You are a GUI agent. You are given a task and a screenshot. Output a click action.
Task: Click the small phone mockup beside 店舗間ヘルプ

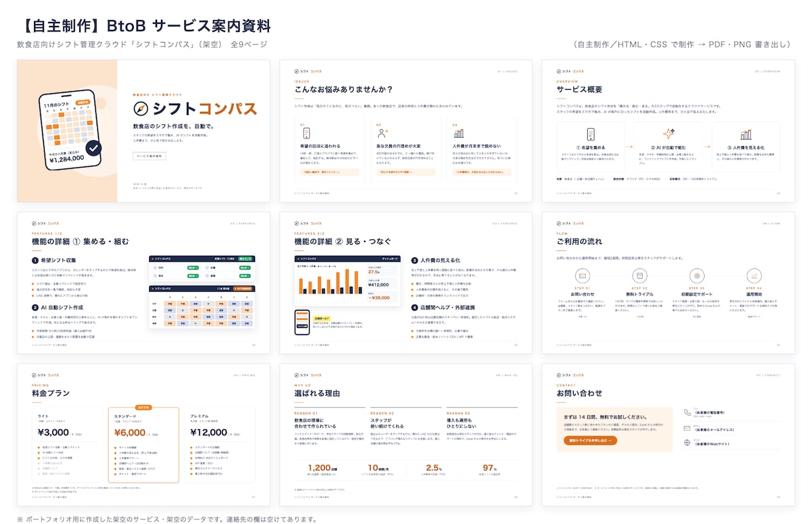302,323
